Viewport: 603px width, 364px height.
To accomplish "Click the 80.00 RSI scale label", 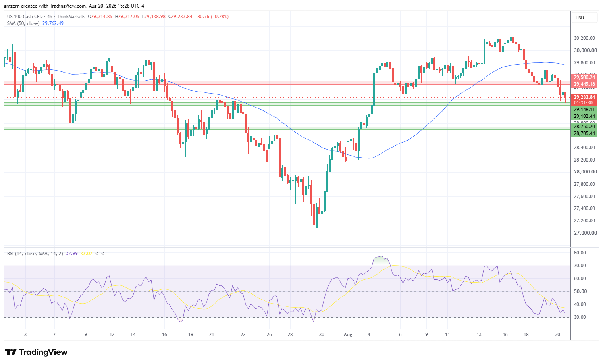I will point(580,253).
